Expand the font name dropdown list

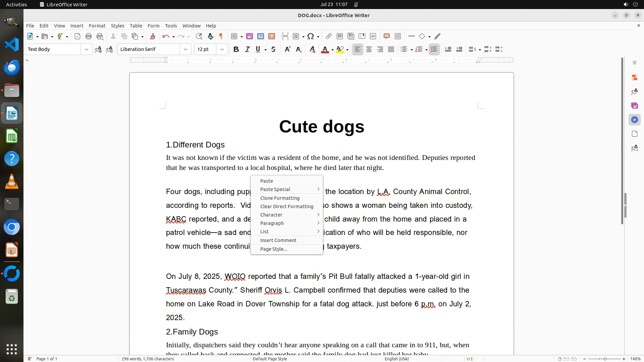click(185, 49)
